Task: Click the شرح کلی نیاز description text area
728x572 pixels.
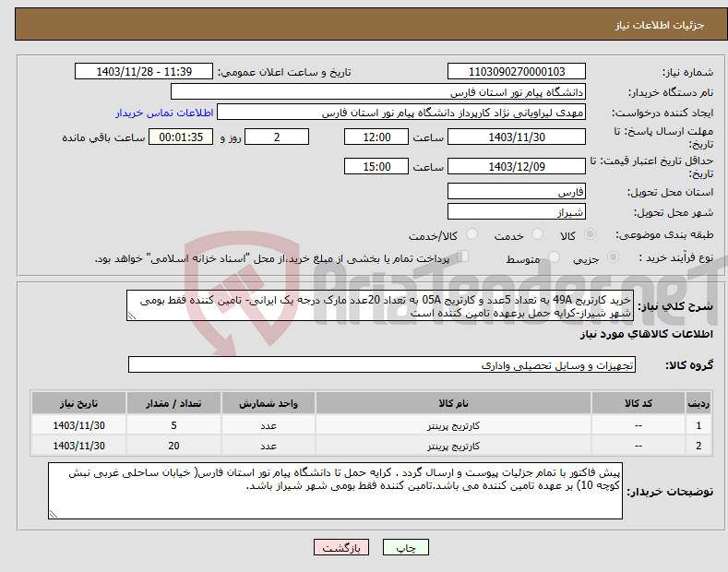Action: click(x=380, y=305)
